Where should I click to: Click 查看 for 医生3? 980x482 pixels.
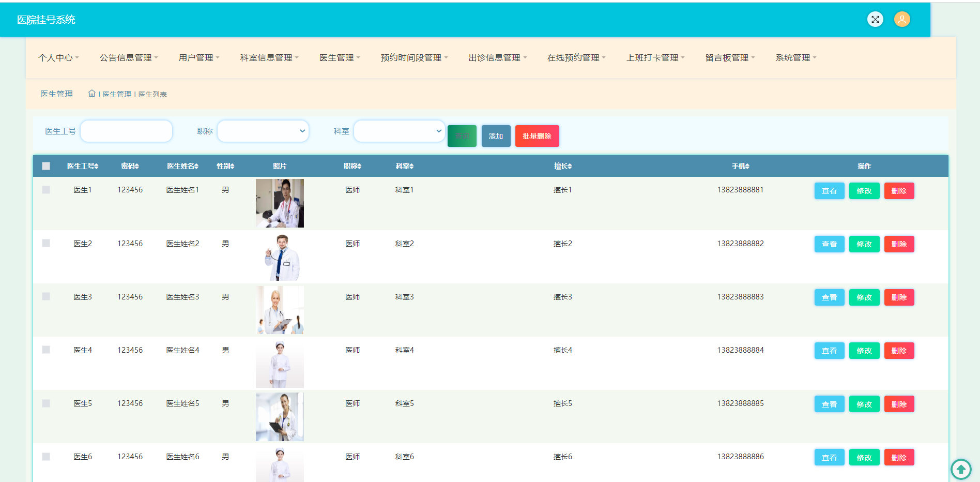pyautogui.click(x=830, y=297)
